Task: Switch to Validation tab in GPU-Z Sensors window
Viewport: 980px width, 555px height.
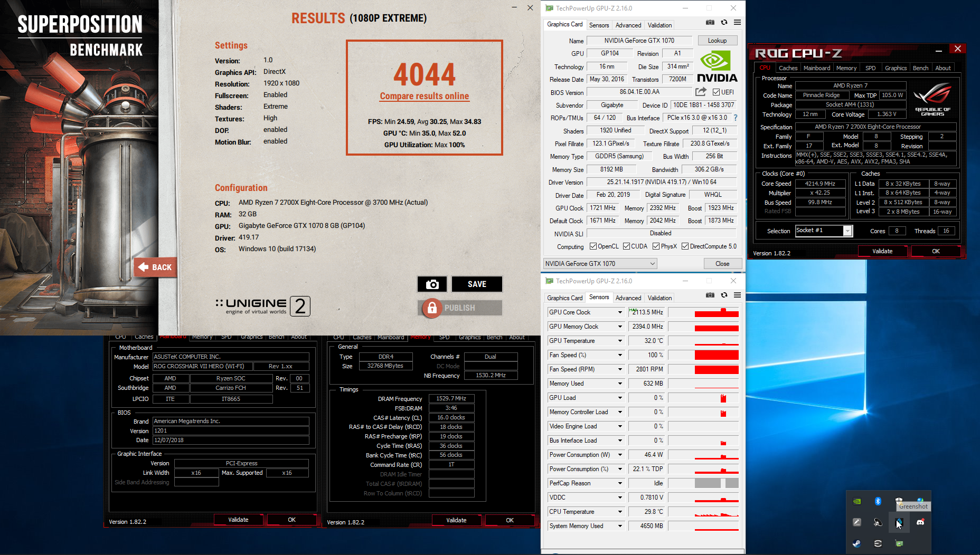Action: coord(660,298)
